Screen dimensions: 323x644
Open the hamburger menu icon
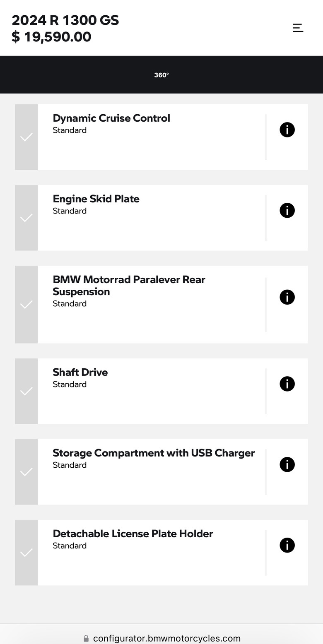(x=298, y=28)
